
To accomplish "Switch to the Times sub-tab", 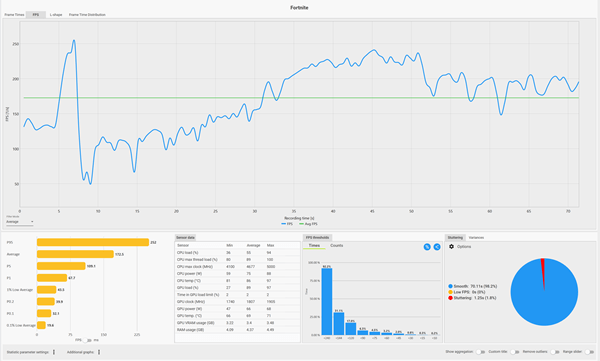I will click(x=314, y=245).
